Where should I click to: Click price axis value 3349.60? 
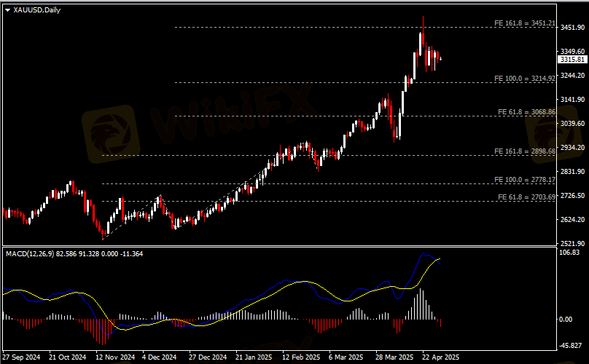[572, 52]
